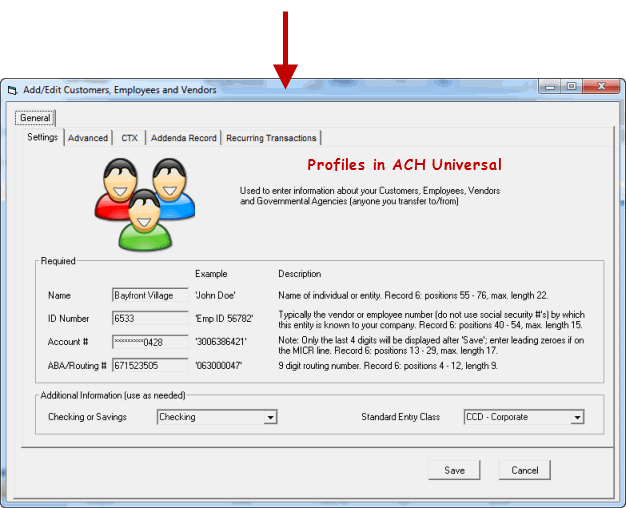Click the 'Checking or Savings' label
The height and width of the screenshot is (508, 626).
[x=87, y=417]
